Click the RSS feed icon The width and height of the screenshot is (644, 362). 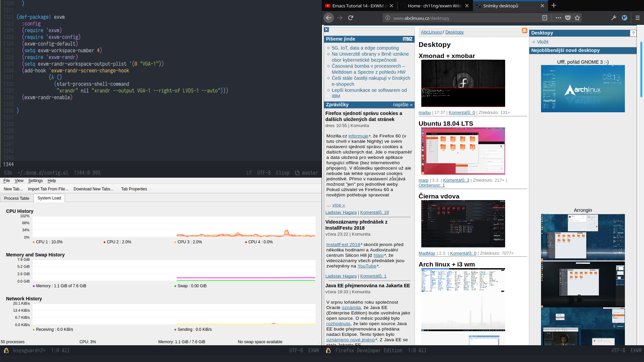pyautogui.click(x=524, y=31)
